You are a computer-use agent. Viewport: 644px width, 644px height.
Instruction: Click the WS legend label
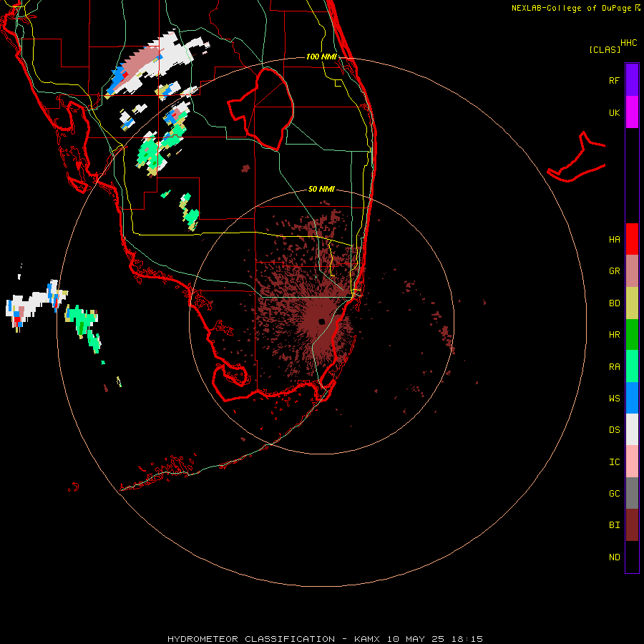point(614,399)
